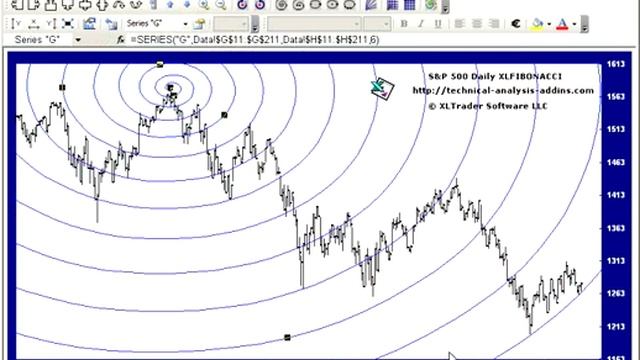Click the technical-analysis-addins.com URL text
Screen dimensions: 640x360
coord(503,91)
